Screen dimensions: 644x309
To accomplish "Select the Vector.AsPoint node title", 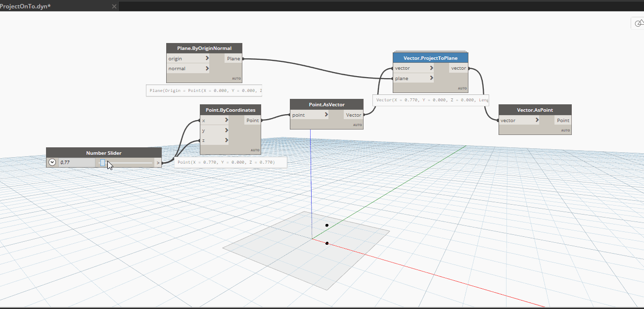I will click(x=535, y=110).
